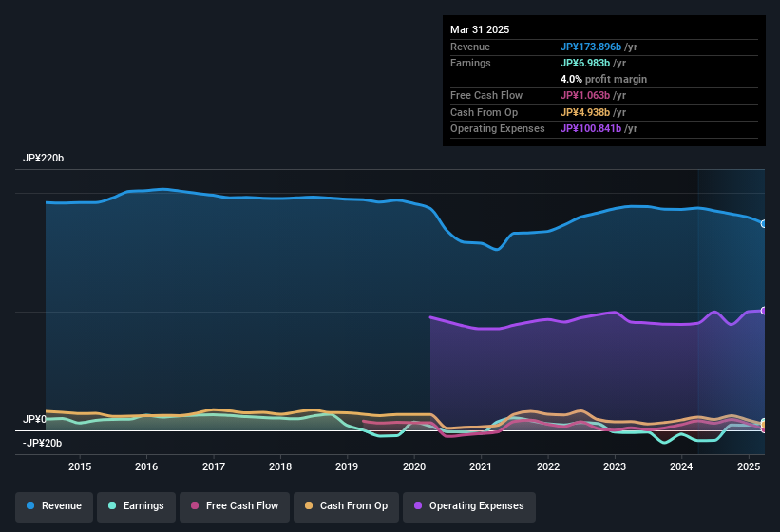This screenshot has width=780, height=532.
Task: Click the -JP¥20b y-axis label
Action: click(43, 443)
